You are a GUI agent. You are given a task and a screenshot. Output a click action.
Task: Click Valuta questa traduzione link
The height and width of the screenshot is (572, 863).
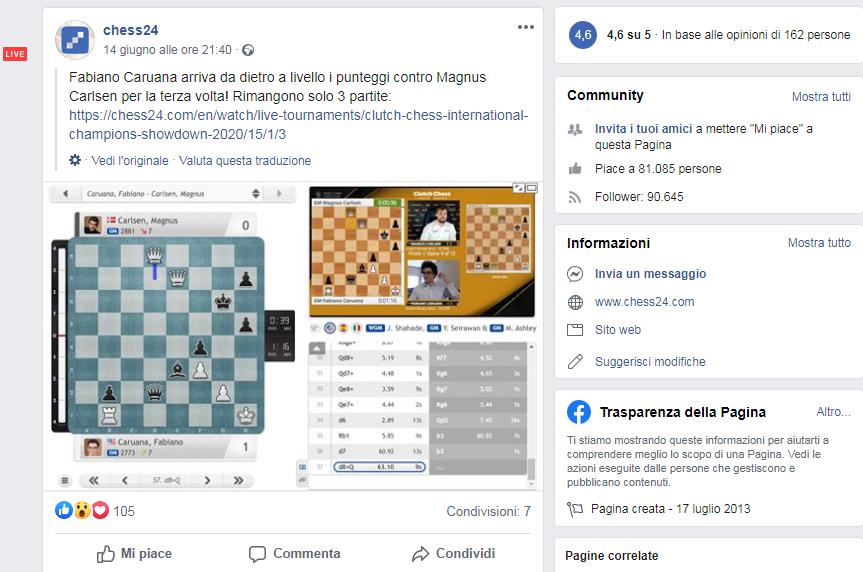coord(245,161)
